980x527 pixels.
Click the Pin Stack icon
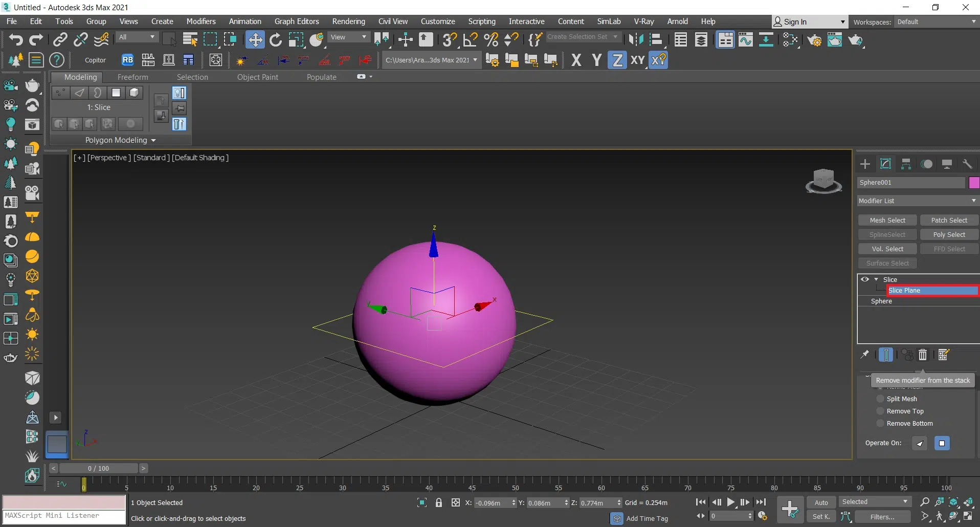(865, 355)
